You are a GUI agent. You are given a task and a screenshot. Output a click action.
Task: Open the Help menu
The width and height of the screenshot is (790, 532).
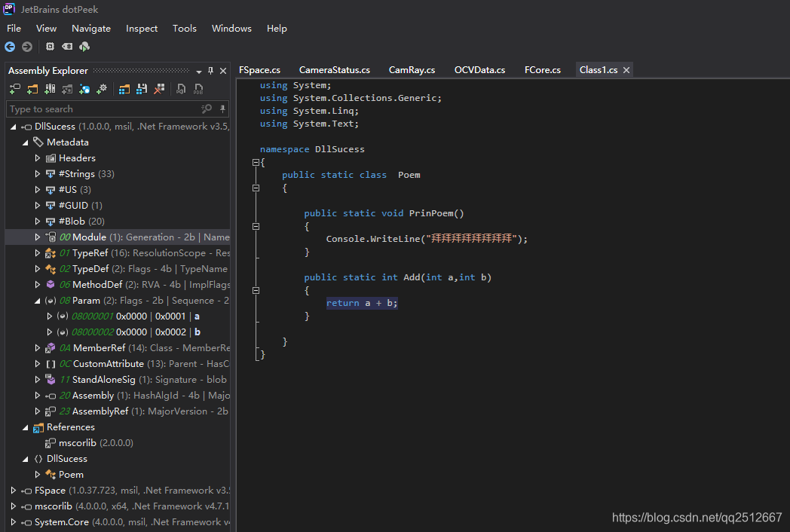[x=277, y=29]
